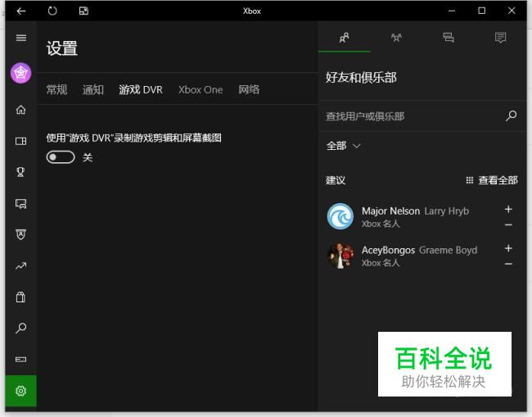
Task: Click the 好友和俱乐部 heading
Action: coord(361,78)
